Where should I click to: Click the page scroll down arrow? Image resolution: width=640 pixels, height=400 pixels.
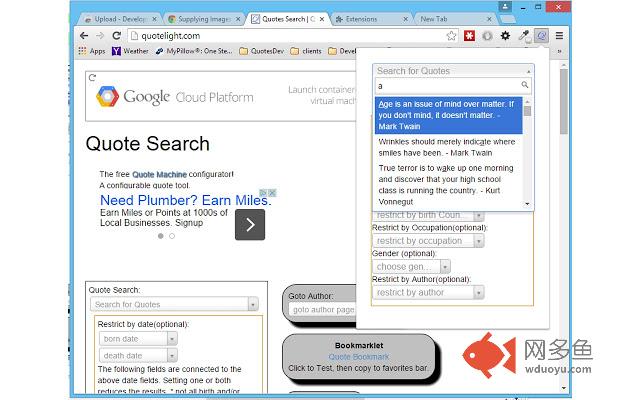[564, 388]
